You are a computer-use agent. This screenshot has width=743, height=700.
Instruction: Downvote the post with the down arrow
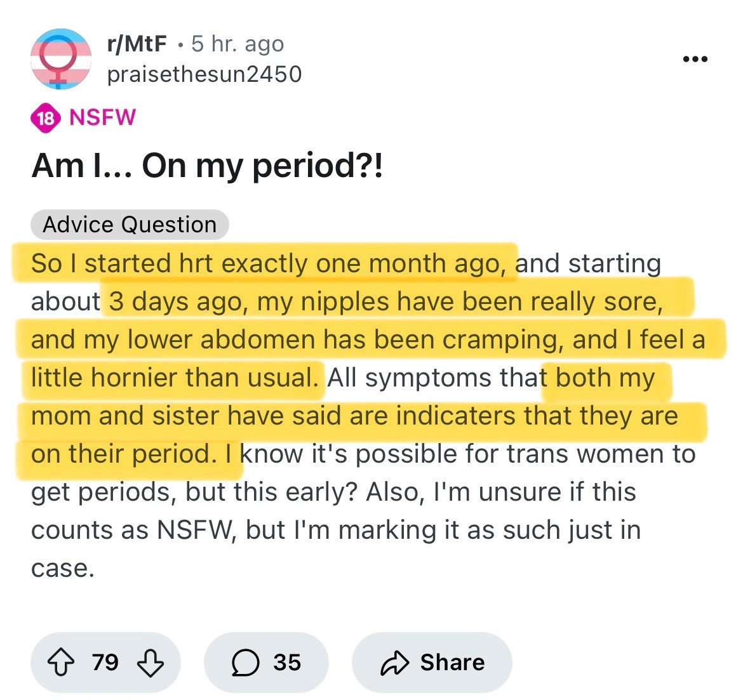(x=151, y=663)
